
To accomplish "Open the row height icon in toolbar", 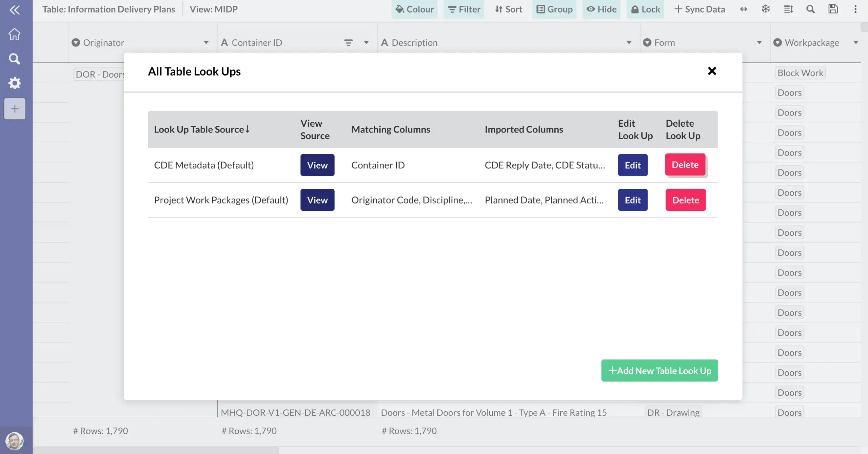I will tap(788, 9).
